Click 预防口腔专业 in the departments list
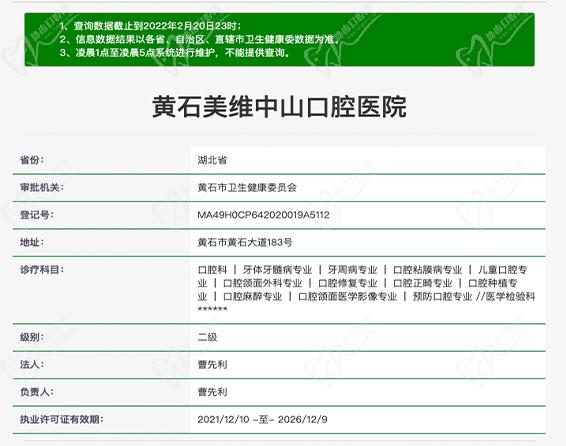Image resolution: width=566 pixels, height=446 pixels. pos(443,297)
